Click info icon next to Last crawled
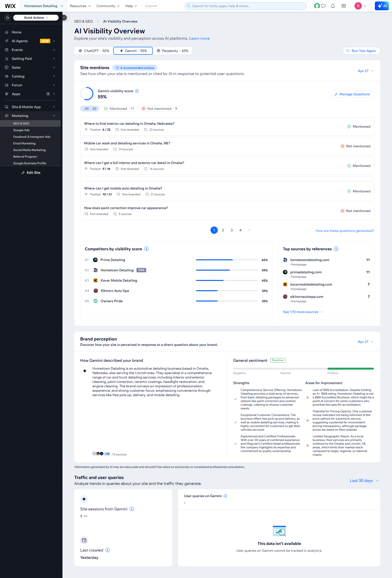Screen dimensions: 392x578 108,550
